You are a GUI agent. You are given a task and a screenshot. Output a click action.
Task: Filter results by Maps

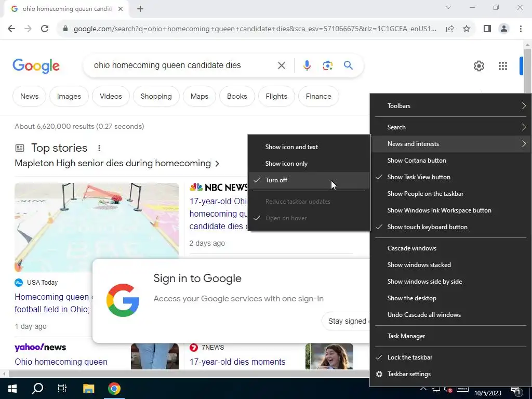tap(199, 96)
